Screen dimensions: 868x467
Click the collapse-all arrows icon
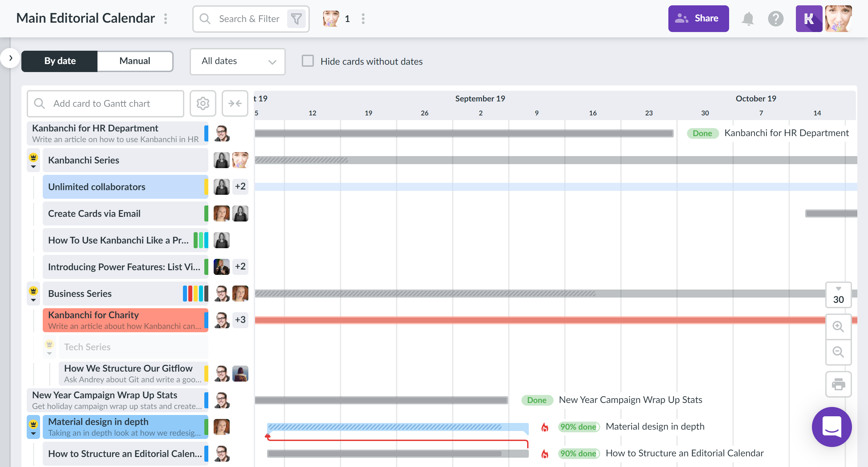(x=235, y=103)
